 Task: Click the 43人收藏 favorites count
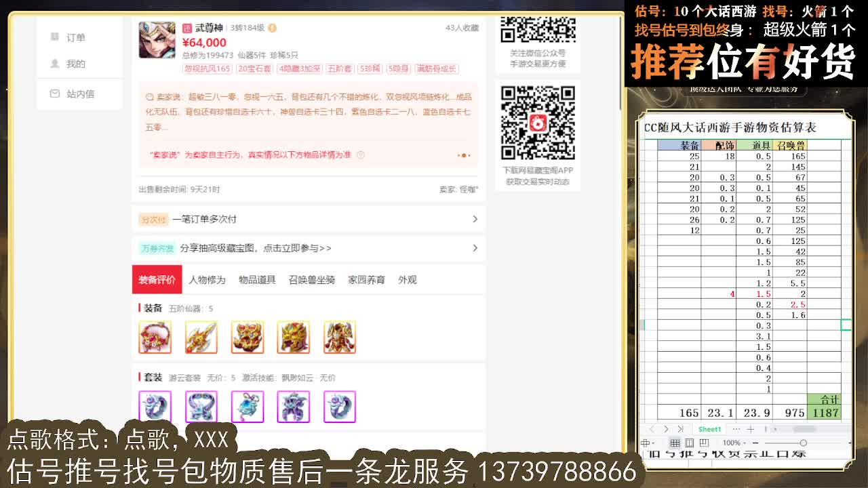[x=462, y=28]
